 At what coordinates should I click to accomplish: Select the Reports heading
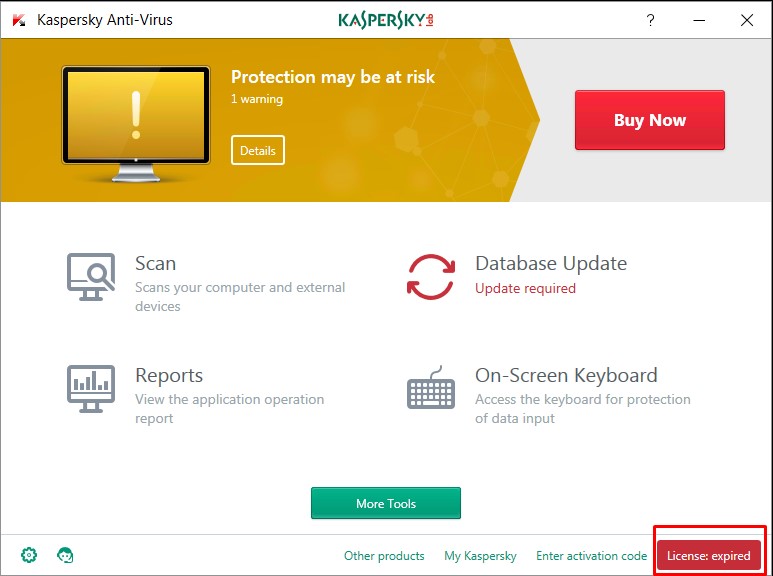coord(169,376)
